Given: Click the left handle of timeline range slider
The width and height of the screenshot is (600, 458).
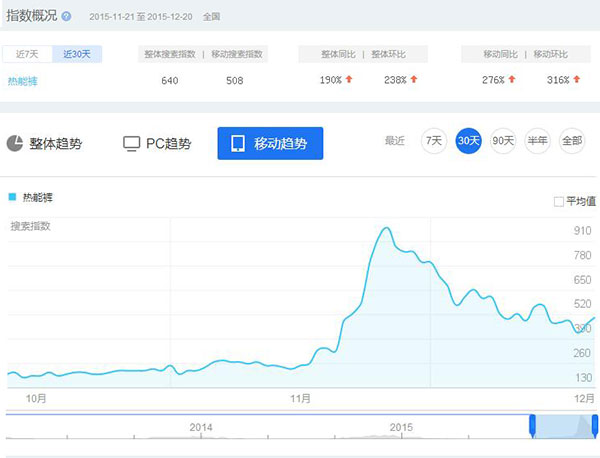Looking at the screenshot, I should tap(532, 425).
